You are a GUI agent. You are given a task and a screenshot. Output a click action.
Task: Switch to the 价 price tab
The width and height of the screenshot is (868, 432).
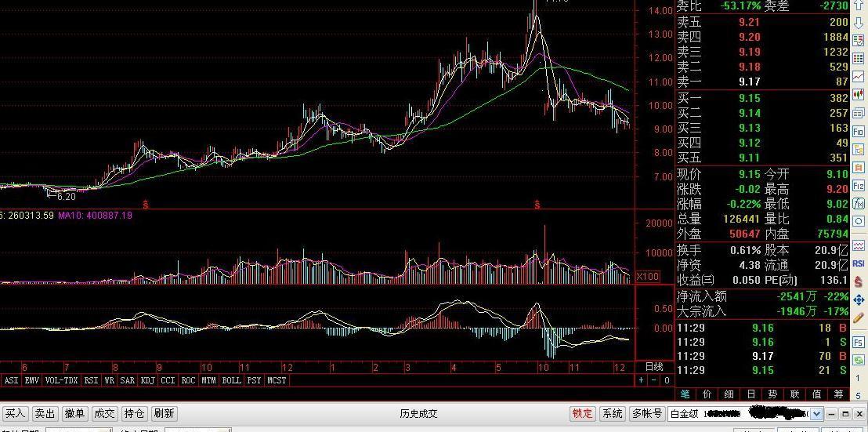(x=707, y=394)
